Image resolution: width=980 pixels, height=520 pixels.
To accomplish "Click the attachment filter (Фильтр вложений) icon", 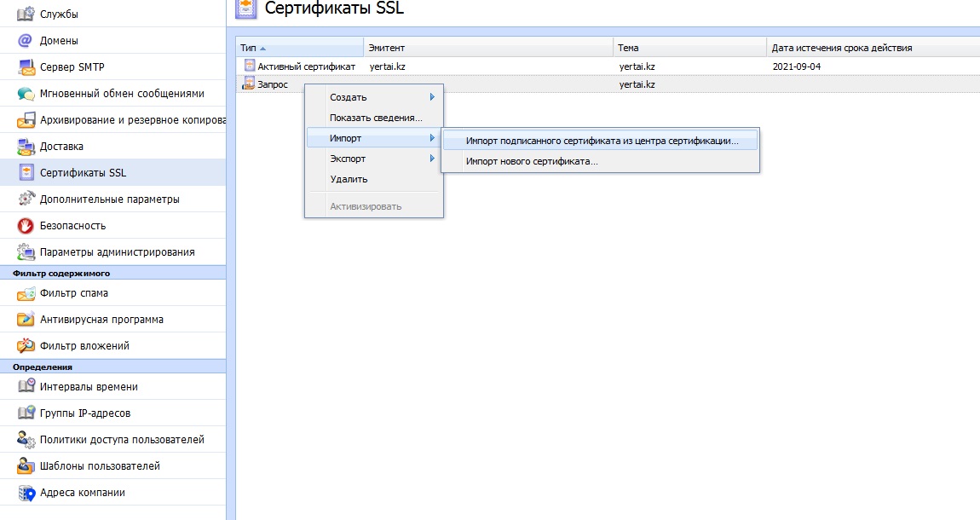I will 26,346.
